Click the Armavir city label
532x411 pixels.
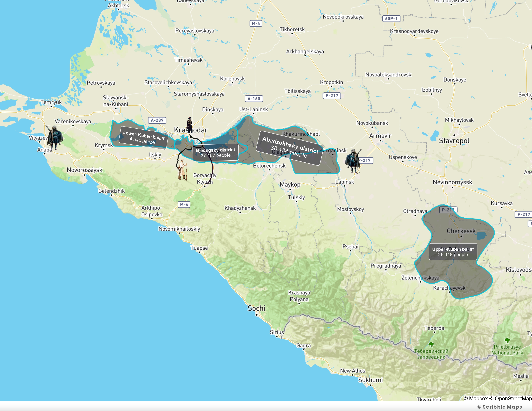click(380, 136)
